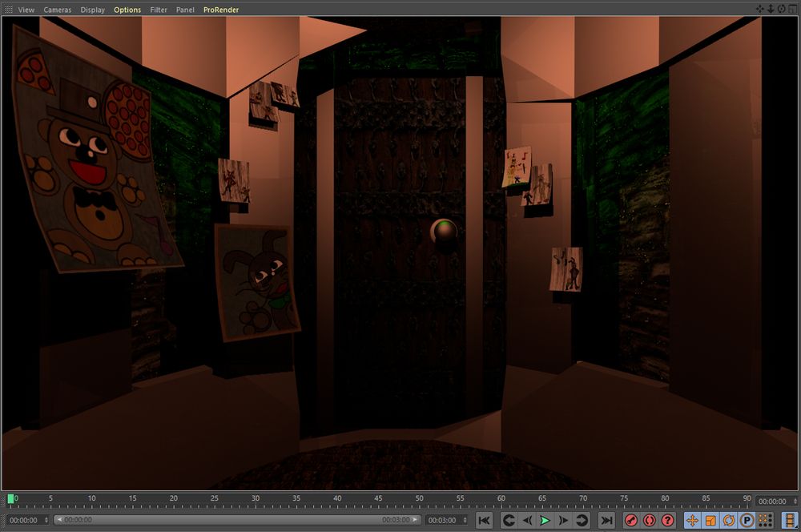Image resolution: width=801 pixels, height=532 pixels.
Task: Click the Record Active Objects button
Action: pos(631,520)
